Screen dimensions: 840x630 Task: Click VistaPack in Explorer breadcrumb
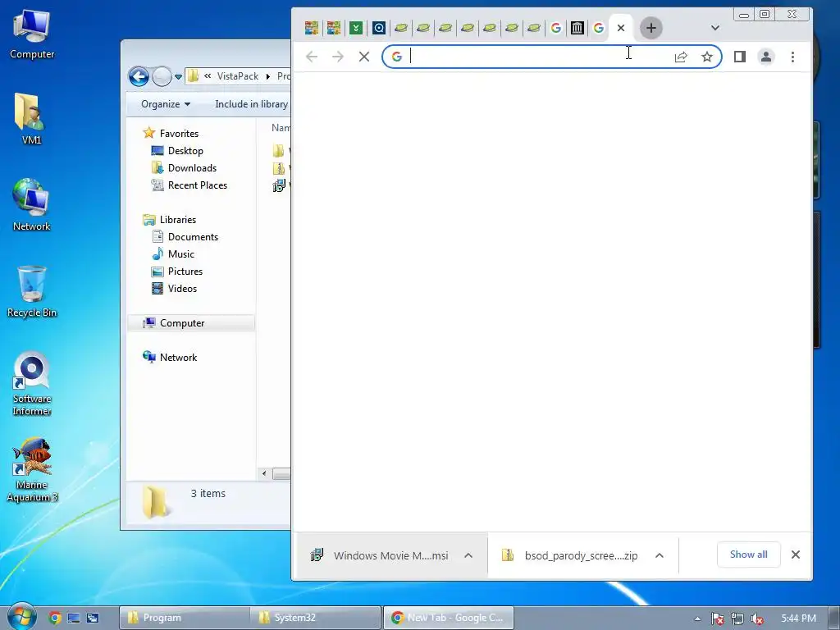(238, 76)
